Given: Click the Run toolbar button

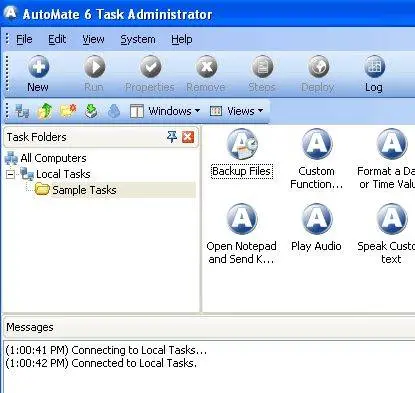Looking at the screenshot, I should 94,74.
